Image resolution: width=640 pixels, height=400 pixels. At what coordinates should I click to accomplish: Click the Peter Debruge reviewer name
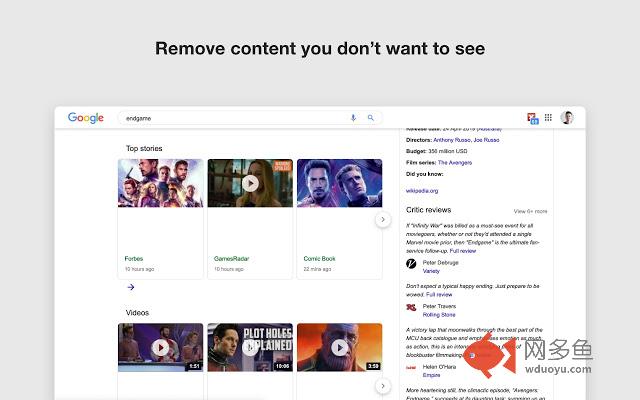[x=441, y=262]
